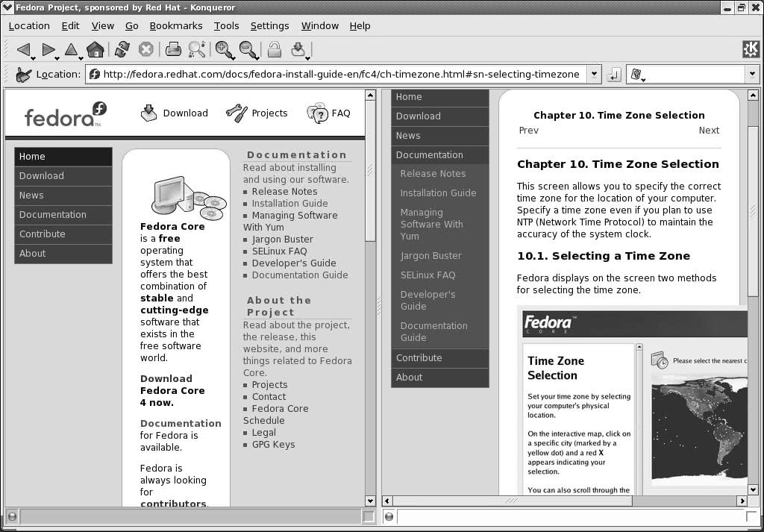The height and width of the screenshot is (532, 764).
Task: Click the Zoom In magnifier icon
Action: [224, 49]
